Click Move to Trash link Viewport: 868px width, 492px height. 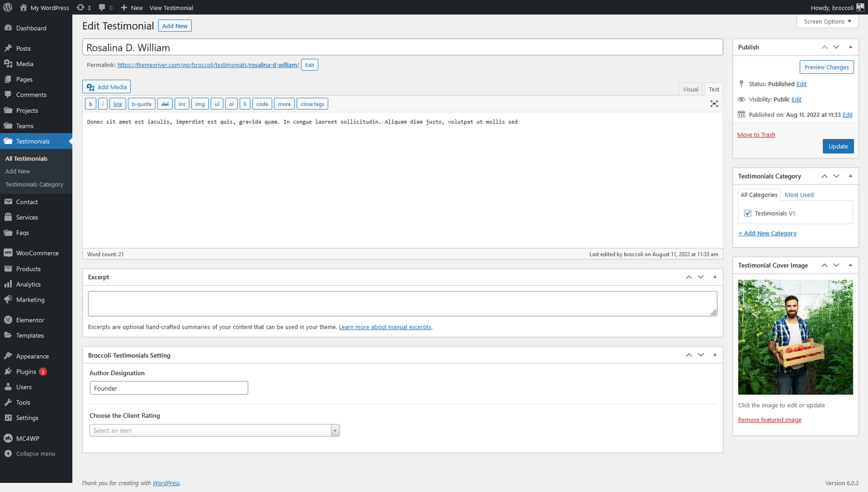pos(756,135)
